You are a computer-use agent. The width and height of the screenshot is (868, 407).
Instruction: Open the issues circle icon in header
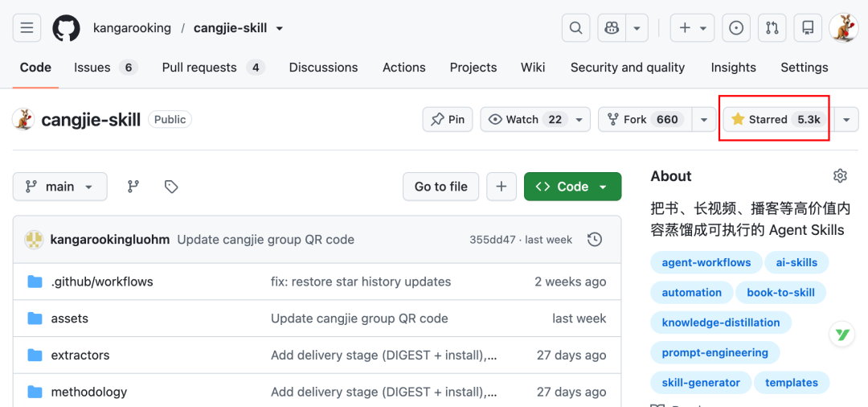pyautogui.click(x=736, y=27)
